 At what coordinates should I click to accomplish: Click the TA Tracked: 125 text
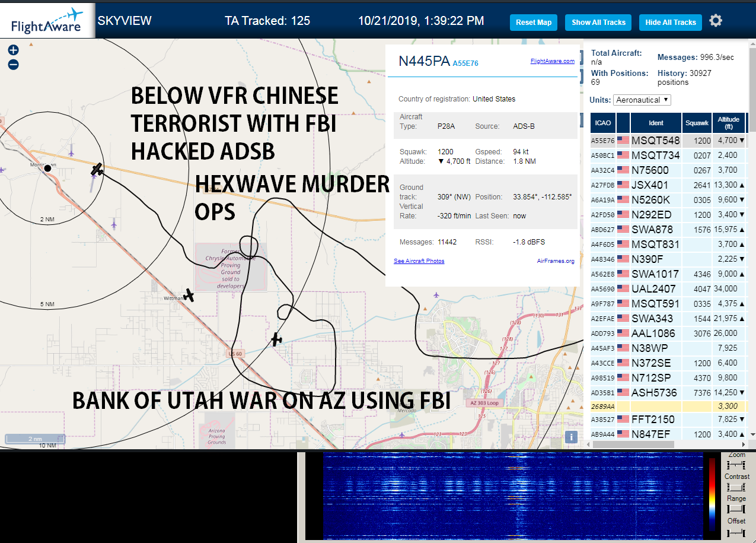(x=267, y=21)
